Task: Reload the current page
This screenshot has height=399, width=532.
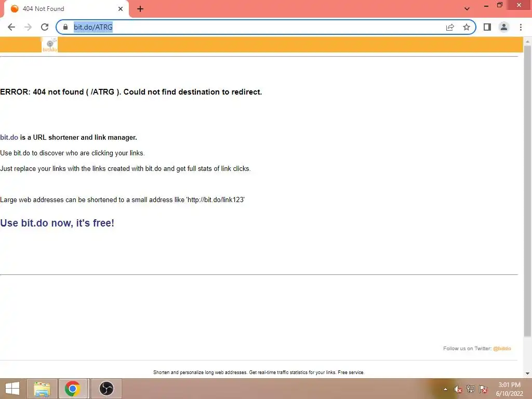Action: click(x=45, y=27)
